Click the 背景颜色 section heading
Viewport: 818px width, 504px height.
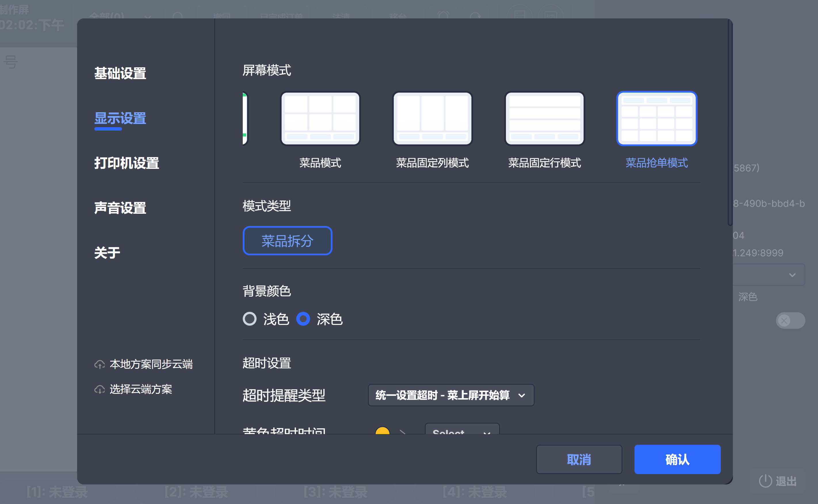(267, 291)
